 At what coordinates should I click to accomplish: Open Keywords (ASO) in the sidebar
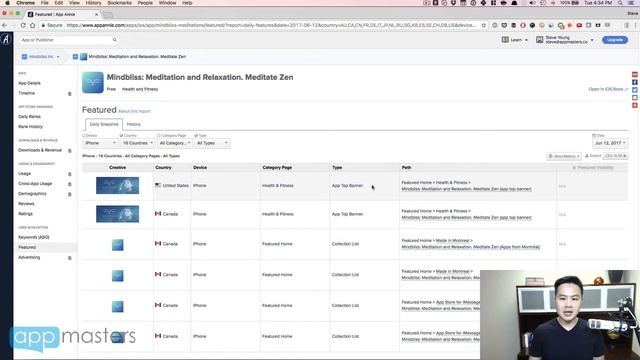tap(34, 237)
